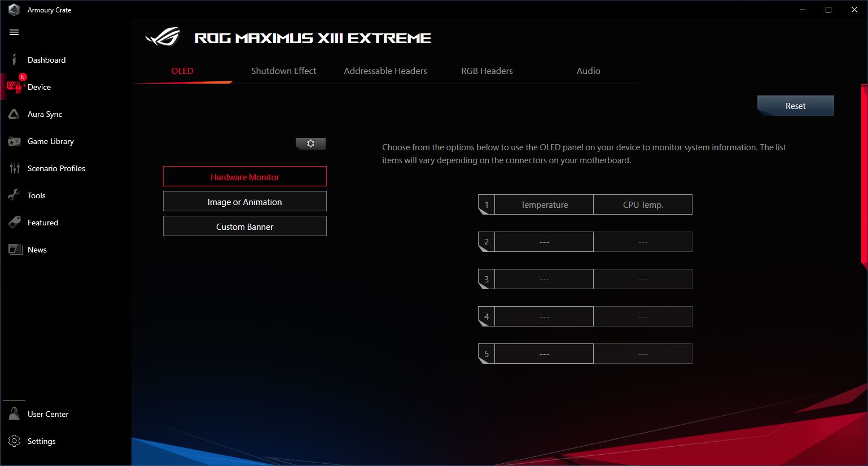The height and width of the screenshot is (466, 868).
Task: Maximize the Armoury Crate window
Action: click(x=828, y=10)
